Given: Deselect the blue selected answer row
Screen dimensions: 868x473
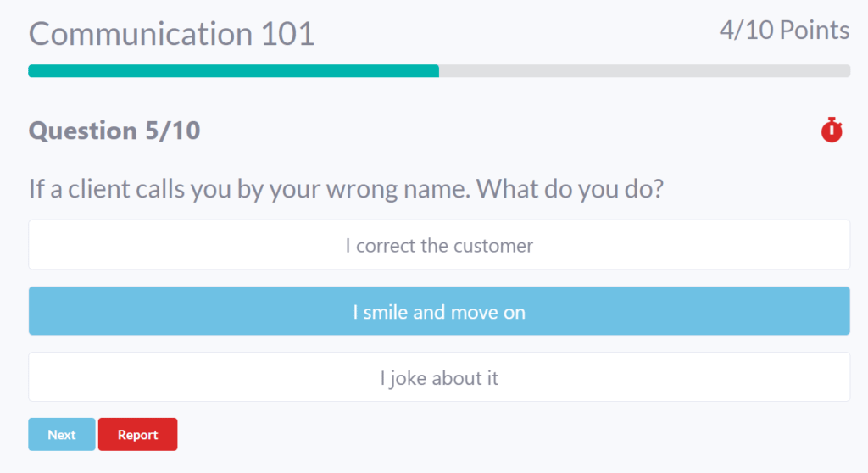Looking at the screenshot, I should point(439,312).
